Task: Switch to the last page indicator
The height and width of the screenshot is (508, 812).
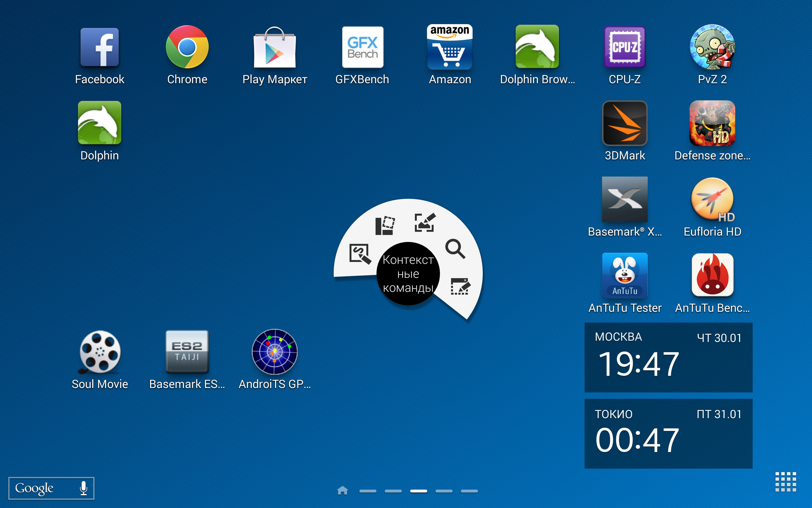Action: pos(469,491)
